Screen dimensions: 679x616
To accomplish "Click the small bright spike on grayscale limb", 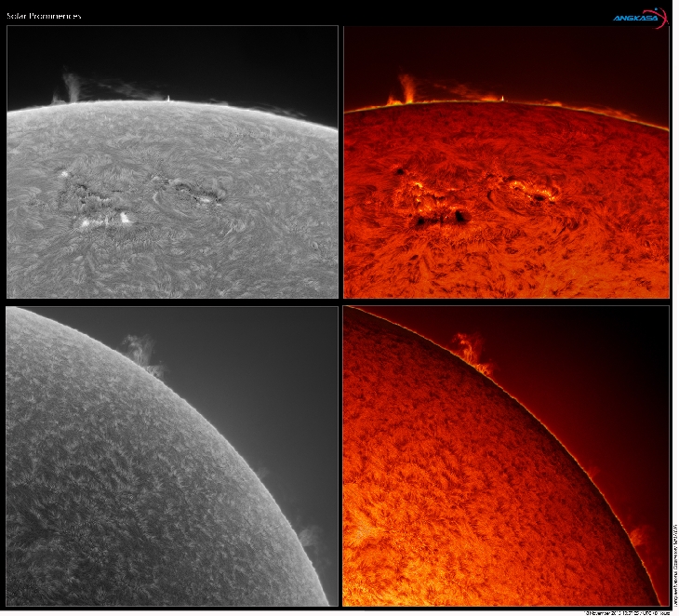I will click(167, 97).
